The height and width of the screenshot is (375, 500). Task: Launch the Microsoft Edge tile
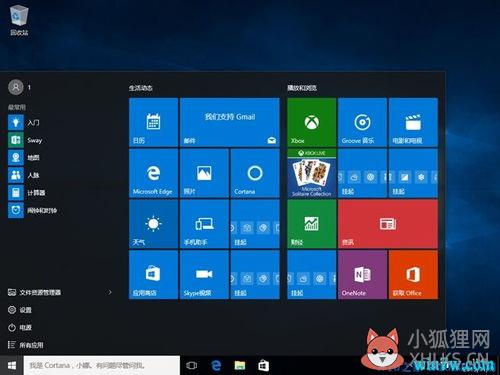(153, 173)
